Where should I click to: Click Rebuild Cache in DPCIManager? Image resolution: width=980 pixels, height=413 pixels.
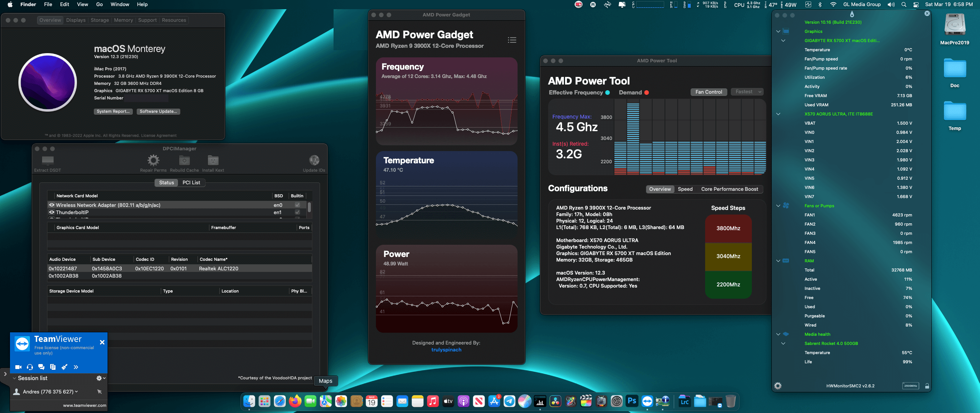pos(184,164)
